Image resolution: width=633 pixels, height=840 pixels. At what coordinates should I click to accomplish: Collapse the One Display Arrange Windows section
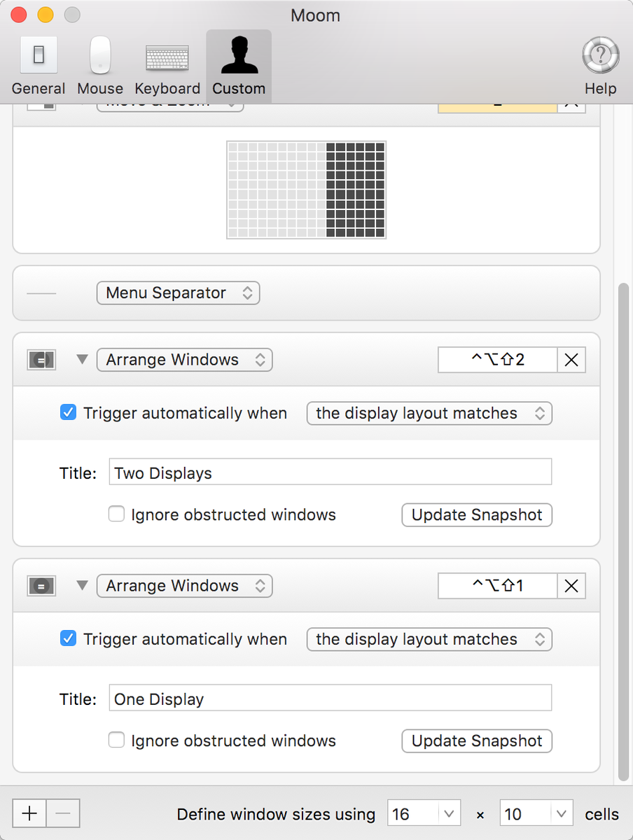point(82,586)
